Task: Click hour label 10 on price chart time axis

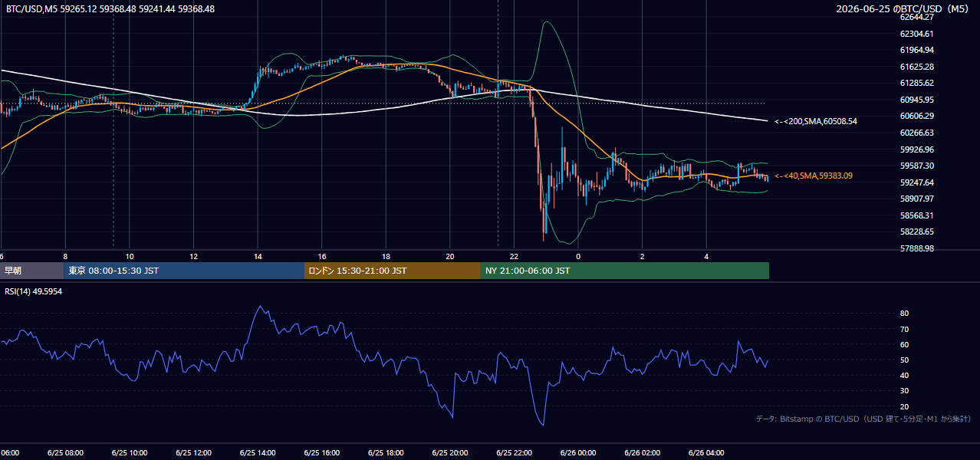Action: click(x=130, y=257)
